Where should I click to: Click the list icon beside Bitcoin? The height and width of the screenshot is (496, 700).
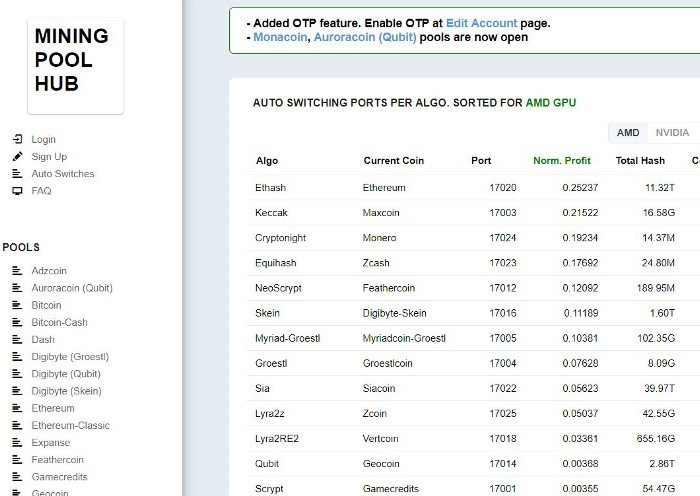[x=17, y=305]
